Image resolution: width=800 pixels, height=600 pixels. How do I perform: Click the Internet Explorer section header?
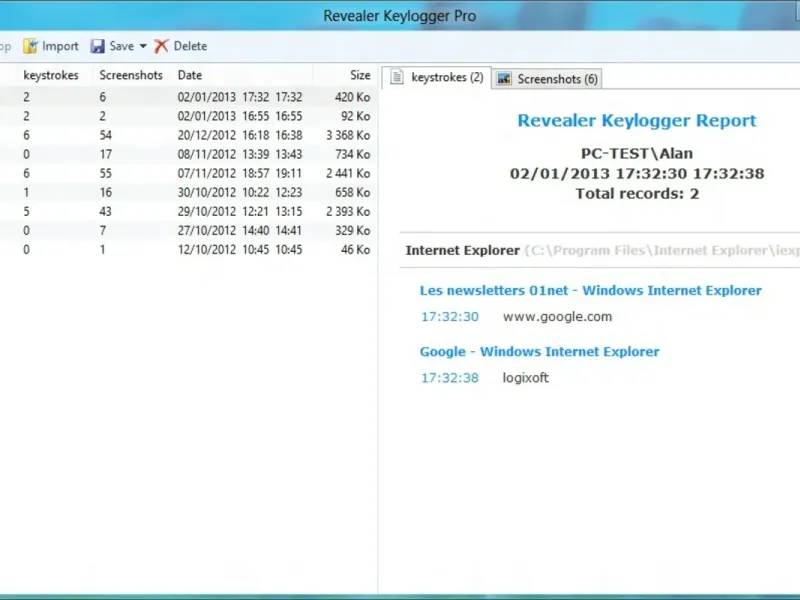462,251
